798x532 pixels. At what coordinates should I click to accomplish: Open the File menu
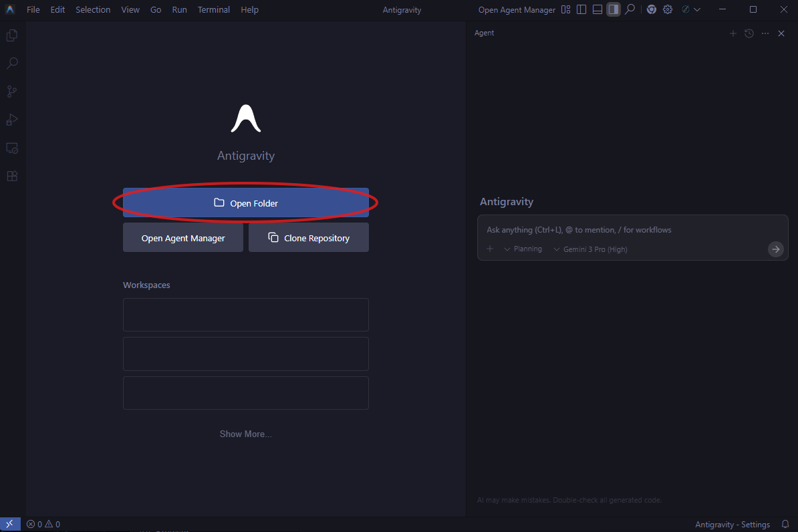[33, 9]
